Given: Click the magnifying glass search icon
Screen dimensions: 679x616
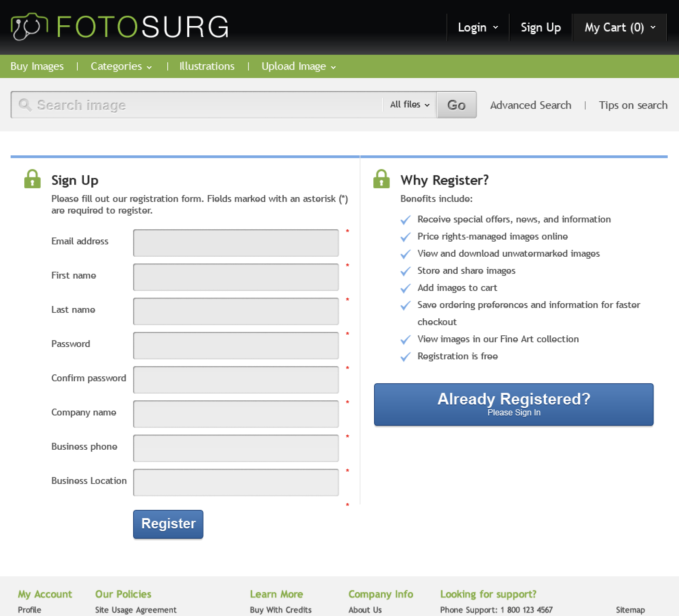Looking at the screenshot, I should 25,105.
